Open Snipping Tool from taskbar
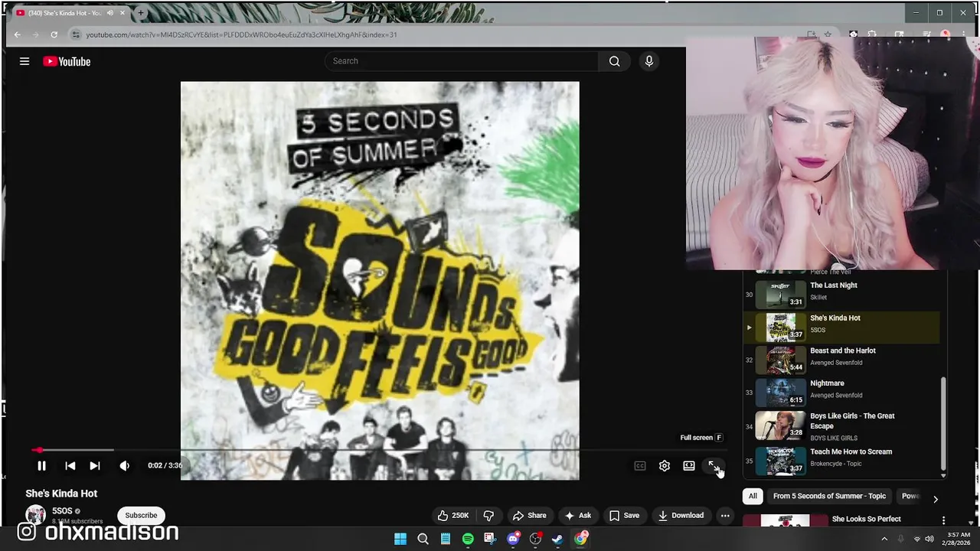The width and height of the screenshot is (980, 551). [490, 539]
